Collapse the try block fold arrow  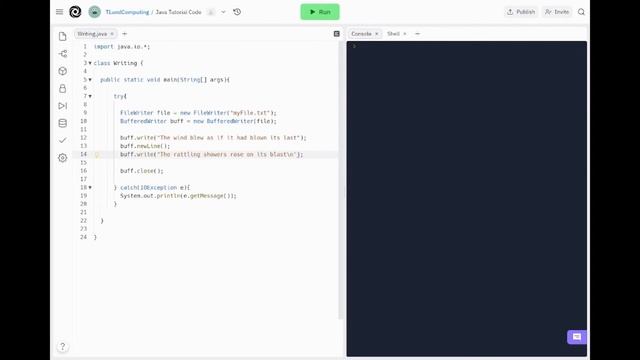[x=90, y=96]
